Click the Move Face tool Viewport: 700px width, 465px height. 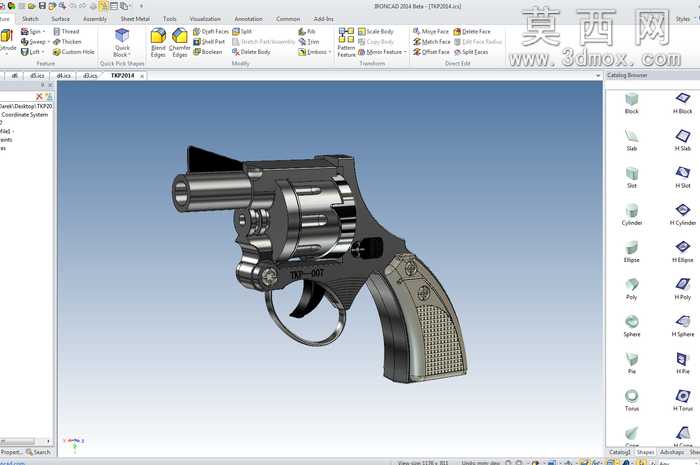pyautogui.click(x=431, y=31)
